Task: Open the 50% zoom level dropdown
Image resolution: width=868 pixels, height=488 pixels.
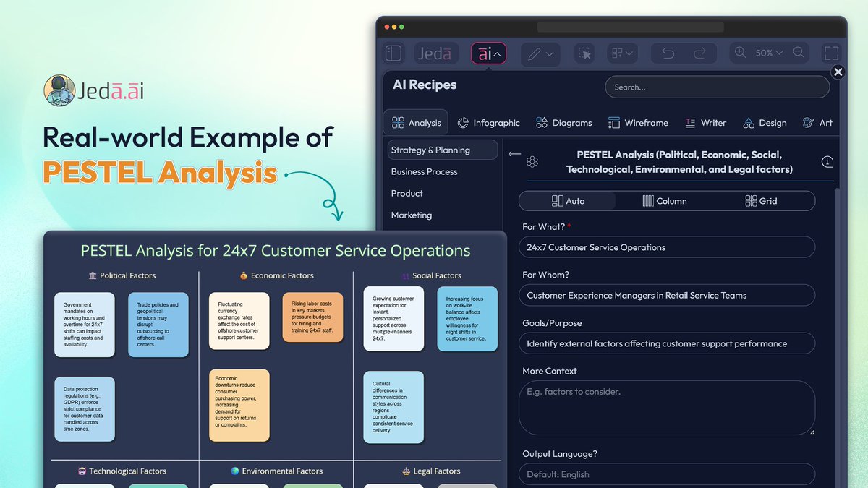Action: coord(768,53)
